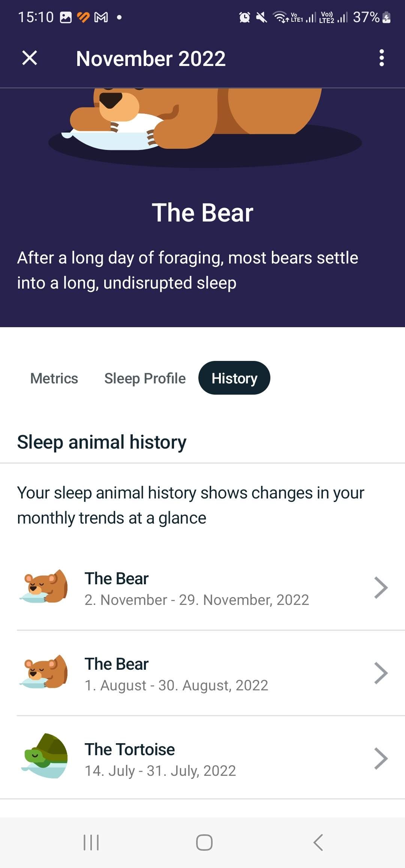Select the History tab
Screen dimensions: 405x868
(234, 378)
